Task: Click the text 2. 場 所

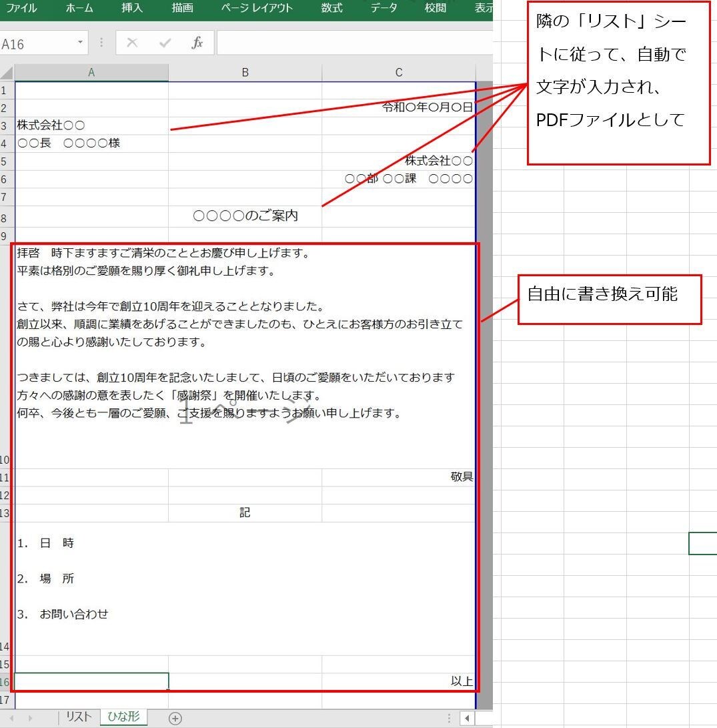Action: 45,579
